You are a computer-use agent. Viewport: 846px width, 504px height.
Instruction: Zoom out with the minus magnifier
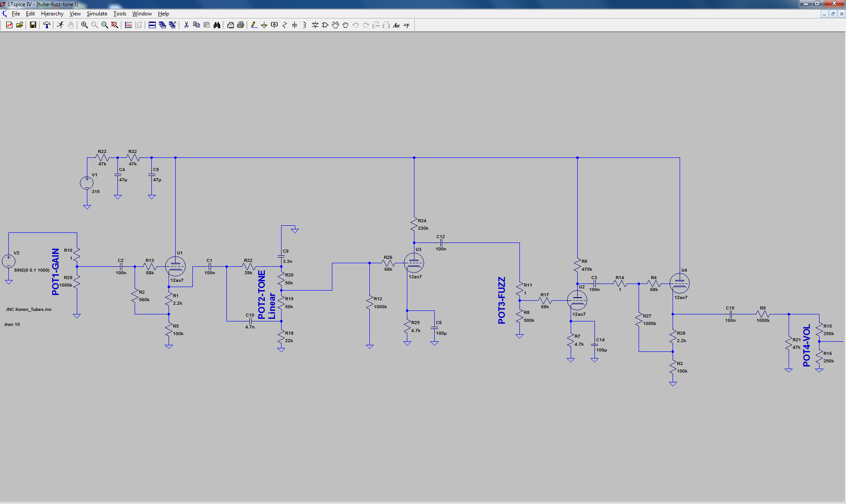pos(105,25)
